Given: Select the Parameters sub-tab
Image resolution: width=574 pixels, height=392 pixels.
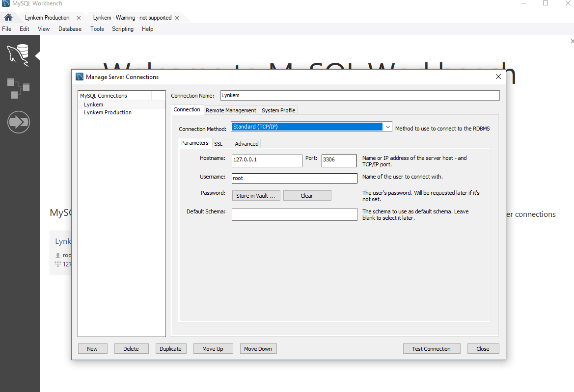Looking at the screenshot, I should point(195,143).
